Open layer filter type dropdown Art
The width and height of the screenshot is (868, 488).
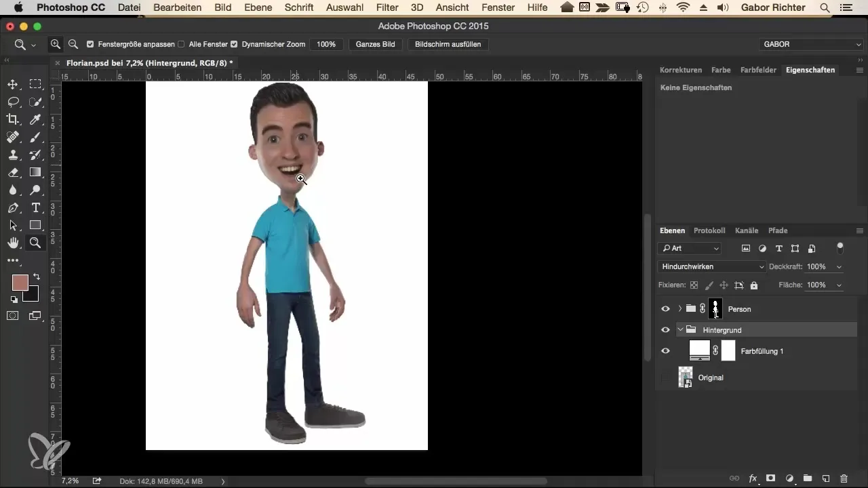point(689,249)
